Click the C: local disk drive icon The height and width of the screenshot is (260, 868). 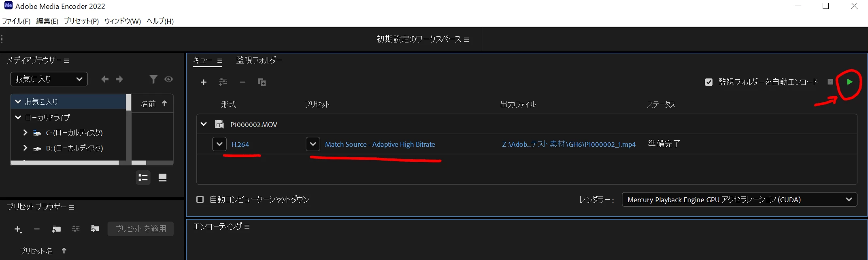click(x=37, y=133)
